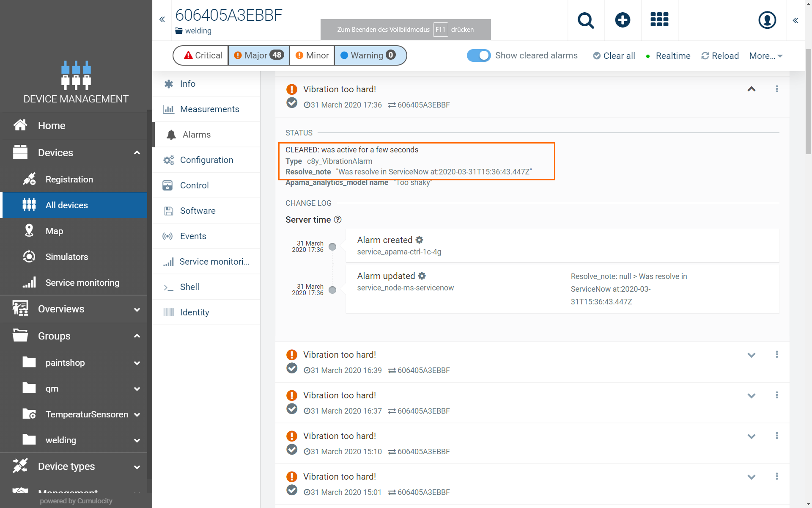Open three-dot menu of 17:36 alarm
Image resolution: width=812 pixels, height=508 pixels.
point(777,89)
